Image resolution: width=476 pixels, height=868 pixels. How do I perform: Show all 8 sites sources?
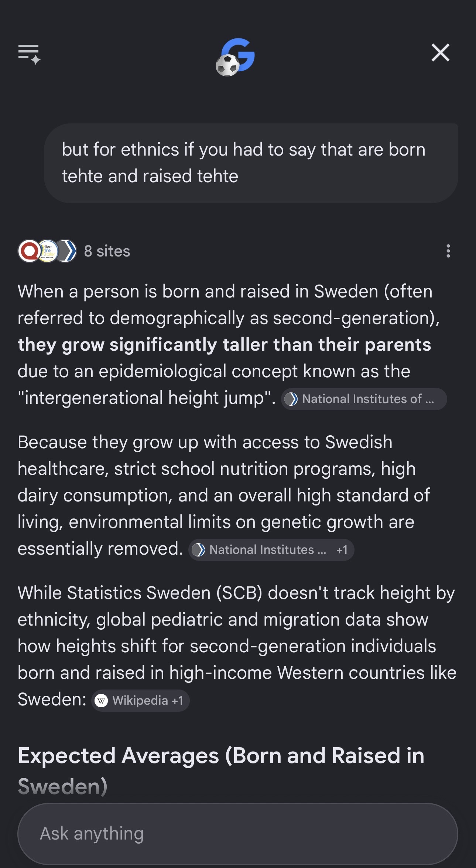pos(107,251)
